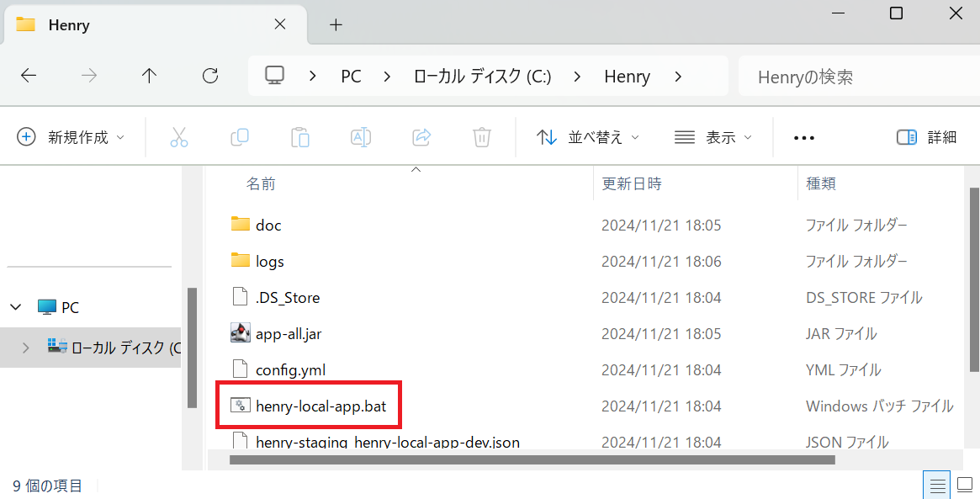Click the Rename icon in toolbar
980x499 pixels.
click(361, 137)
